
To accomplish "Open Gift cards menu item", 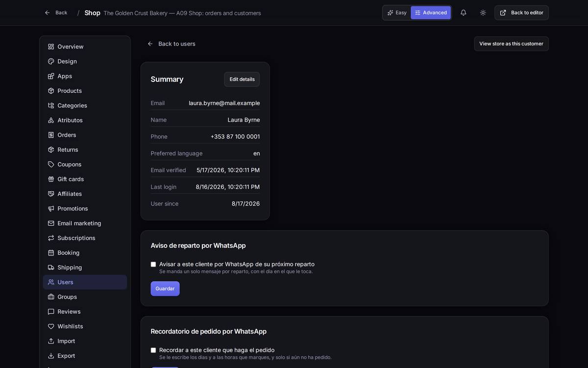I will click(x=85, y=179).
